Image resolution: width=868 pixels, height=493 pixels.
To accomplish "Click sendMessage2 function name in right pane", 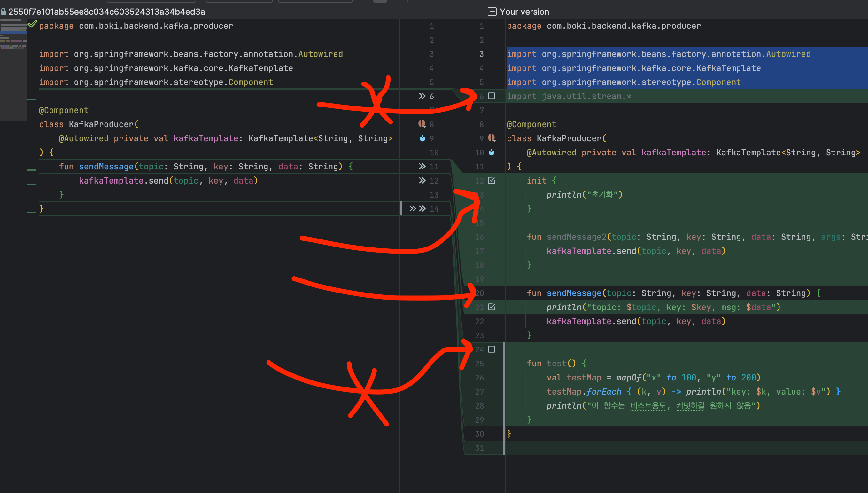I will pos(576,237).
